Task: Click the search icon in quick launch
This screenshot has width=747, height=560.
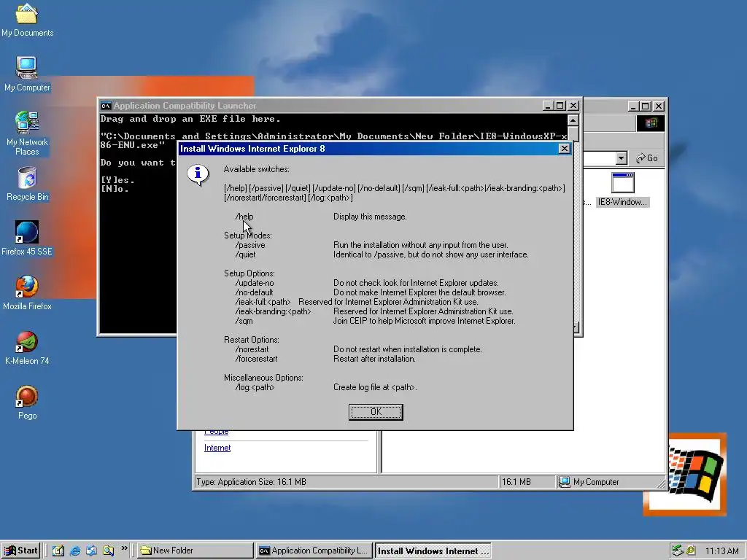Action: [x=108, y=551]
